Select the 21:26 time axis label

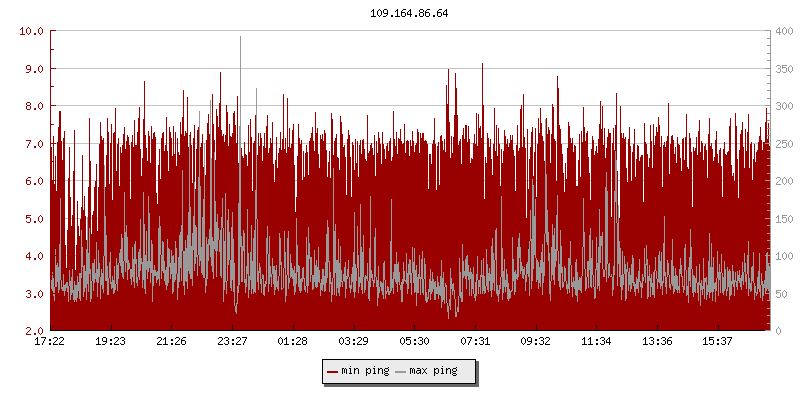172,341
